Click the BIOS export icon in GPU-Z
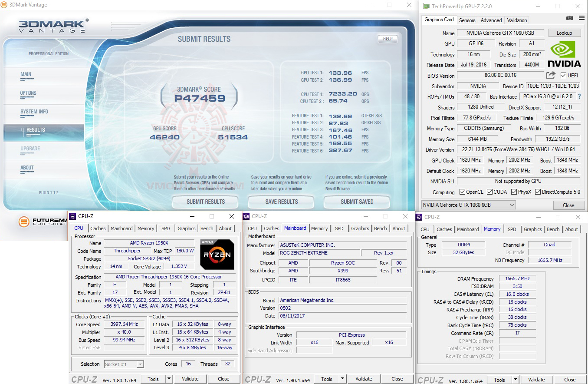 [551, 75]
